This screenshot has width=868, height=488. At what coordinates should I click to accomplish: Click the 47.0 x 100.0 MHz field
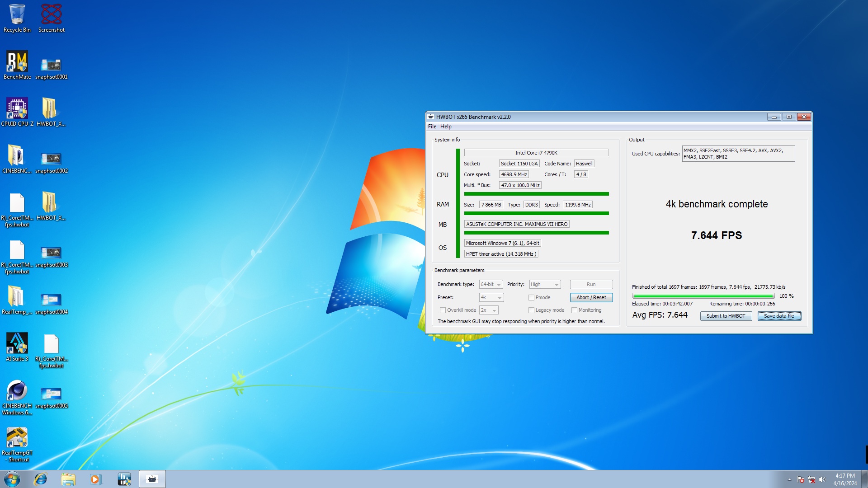[520, 185]
